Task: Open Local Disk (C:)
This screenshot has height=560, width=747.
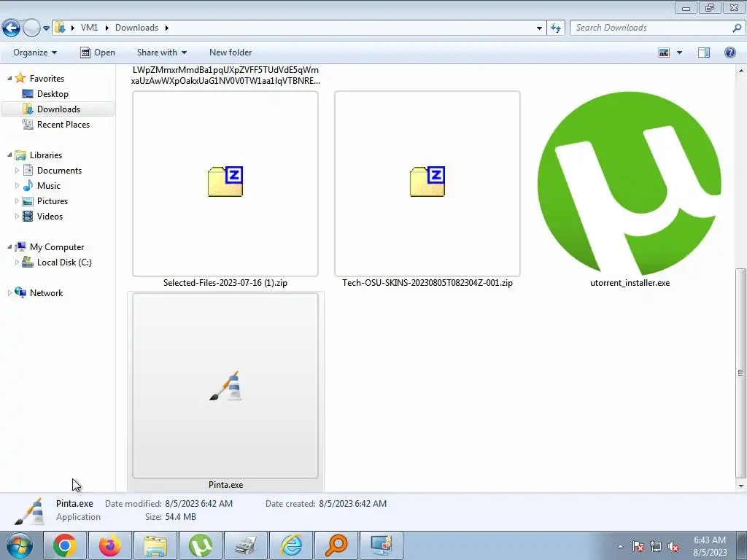Action: [64, 262]
